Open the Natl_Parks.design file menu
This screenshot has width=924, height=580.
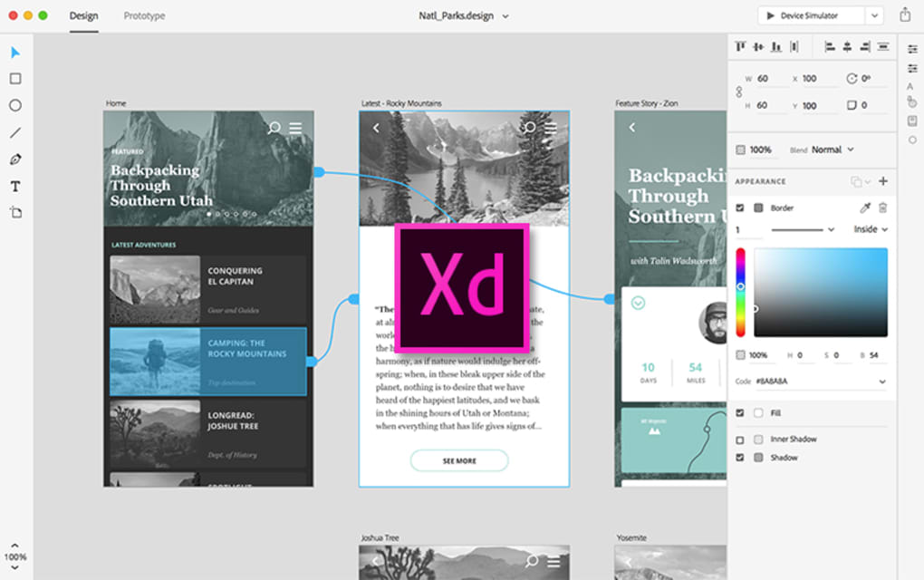[466, 15]
